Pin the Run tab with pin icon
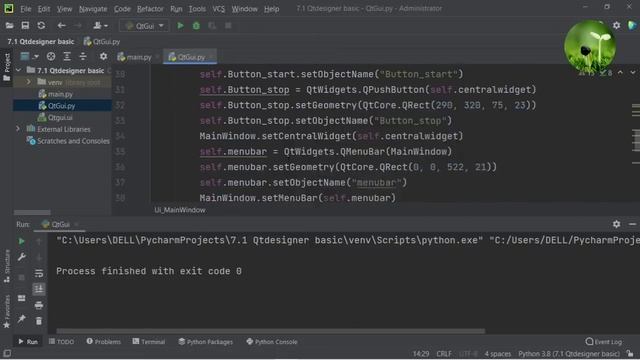The image size is (640, 360). pyautogui.click(x=22, y=318)
